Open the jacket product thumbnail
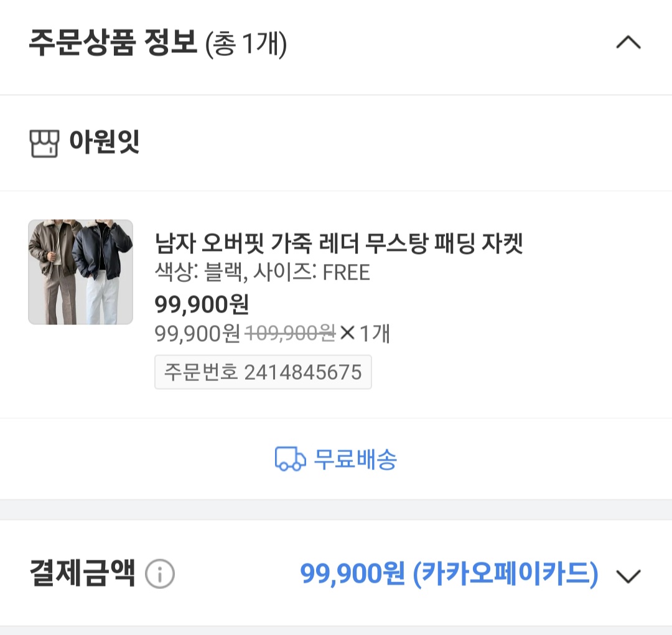This screenshot has height=635, width=672. (81, 272)
